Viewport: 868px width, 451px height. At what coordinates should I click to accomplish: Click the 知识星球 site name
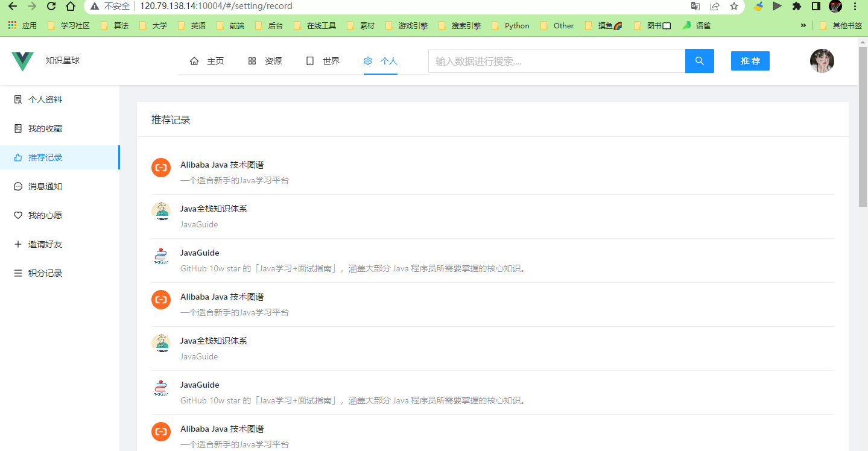pyautogui.click(x=63, y=60)
